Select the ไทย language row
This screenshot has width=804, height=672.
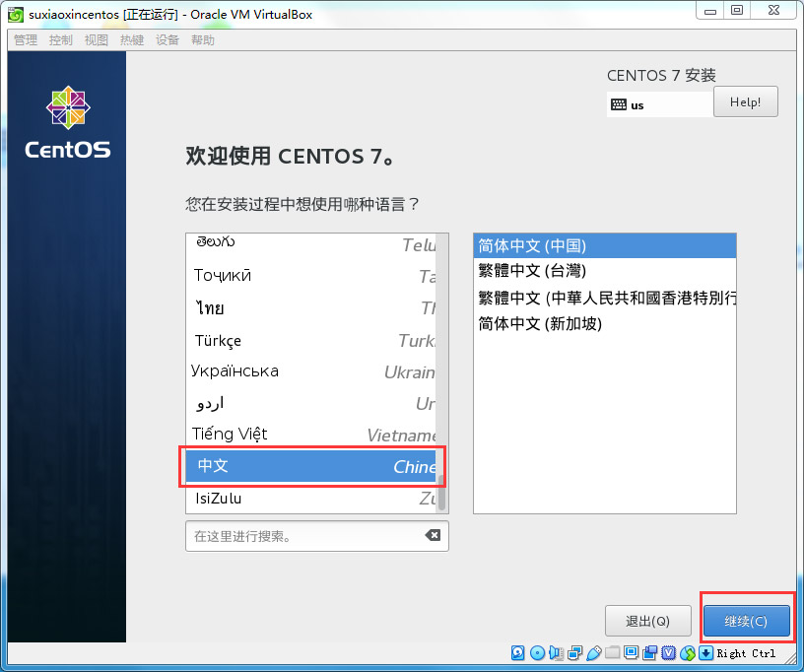tap(310, 307)
